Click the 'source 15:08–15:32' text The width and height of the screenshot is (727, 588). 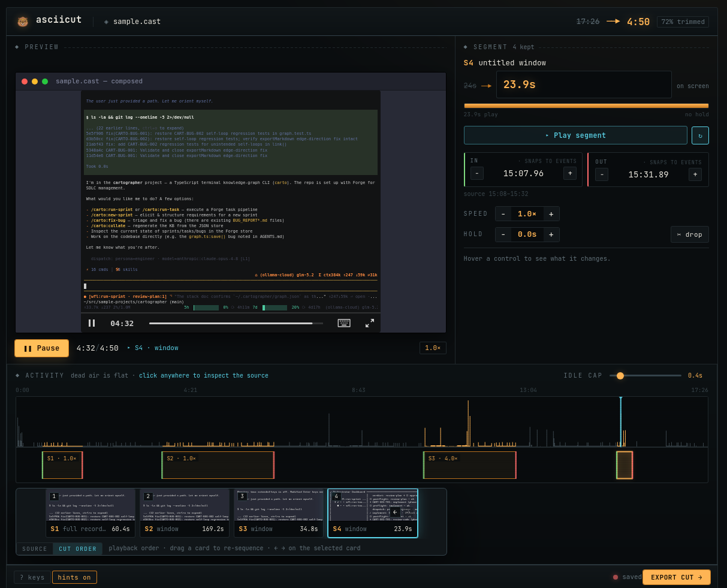point(496,194)
